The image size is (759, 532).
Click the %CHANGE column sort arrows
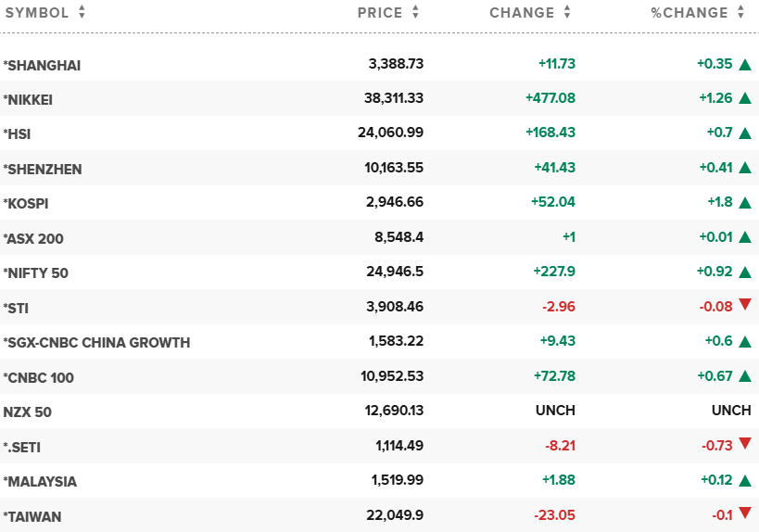740,13
